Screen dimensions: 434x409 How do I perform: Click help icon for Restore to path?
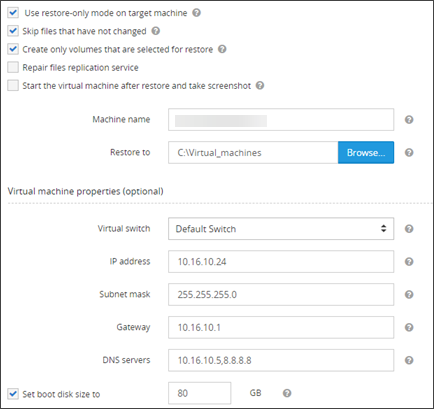(409, 152)
